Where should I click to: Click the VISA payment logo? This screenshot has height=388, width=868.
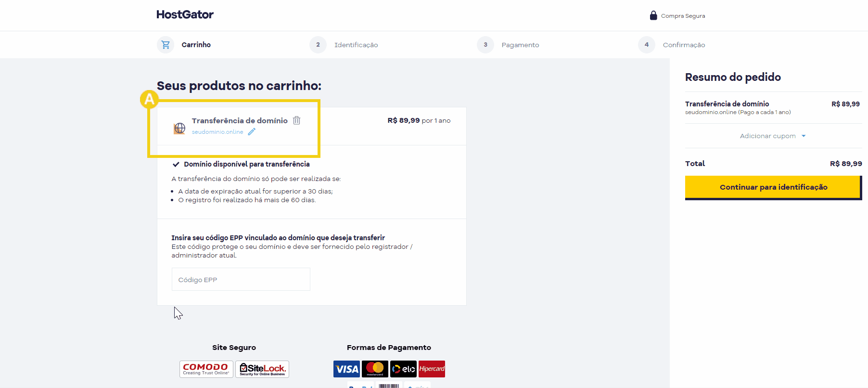point(346,369)
